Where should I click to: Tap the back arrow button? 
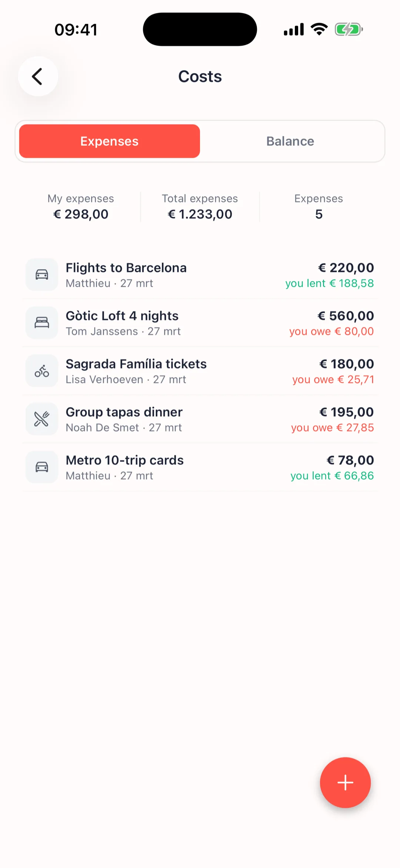pos(38,77)
